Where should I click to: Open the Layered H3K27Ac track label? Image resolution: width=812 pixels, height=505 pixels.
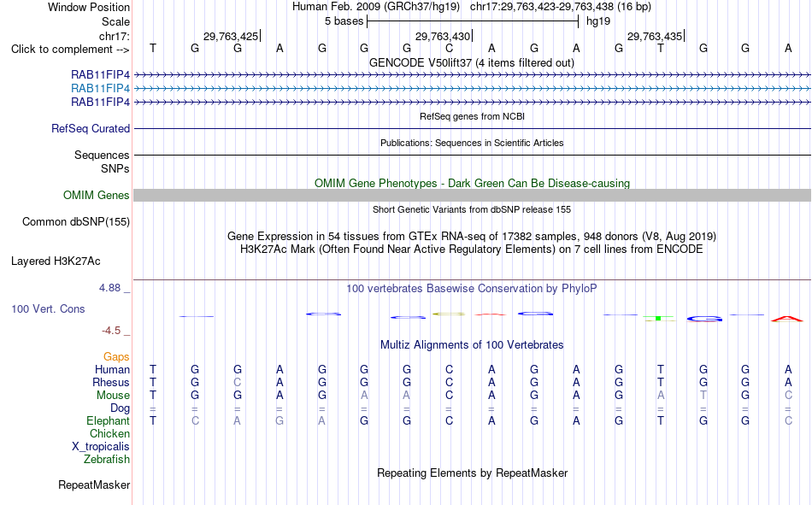point(56,261)
